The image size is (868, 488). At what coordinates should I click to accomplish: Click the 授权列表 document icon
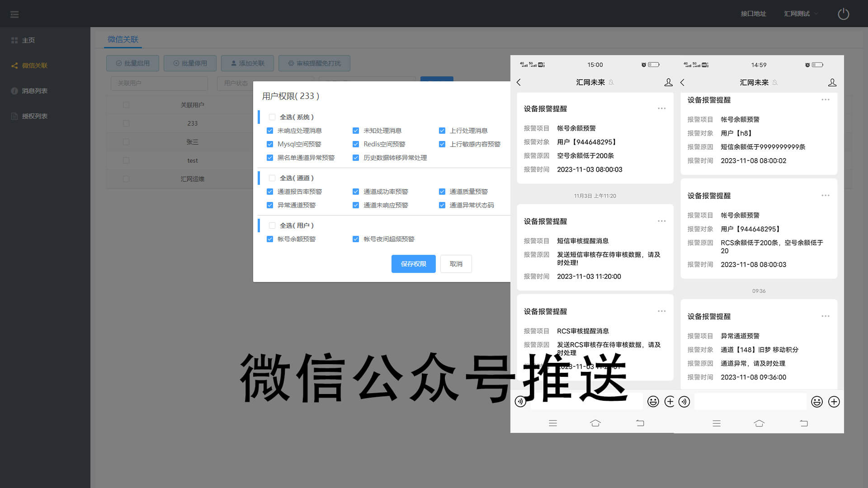(14, 116)
